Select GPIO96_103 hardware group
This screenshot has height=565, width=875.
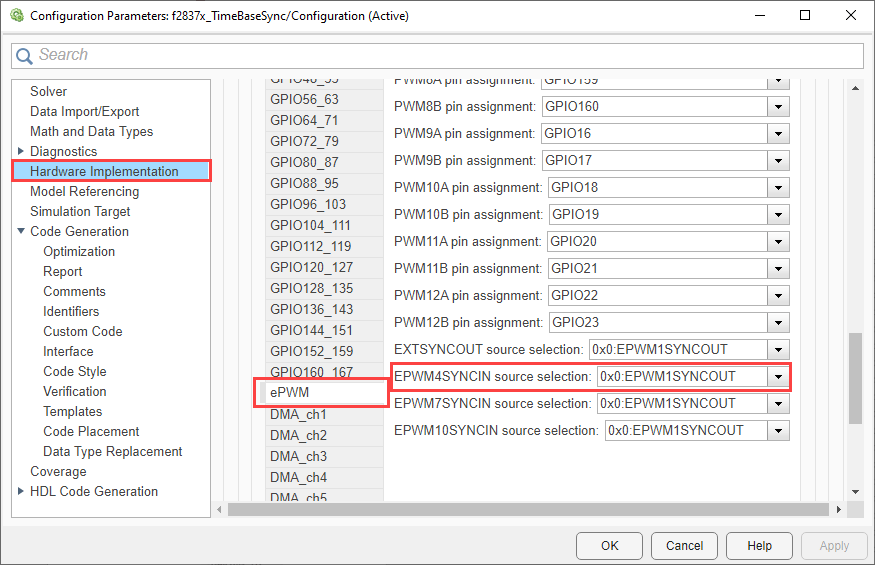tap(324, 204)
